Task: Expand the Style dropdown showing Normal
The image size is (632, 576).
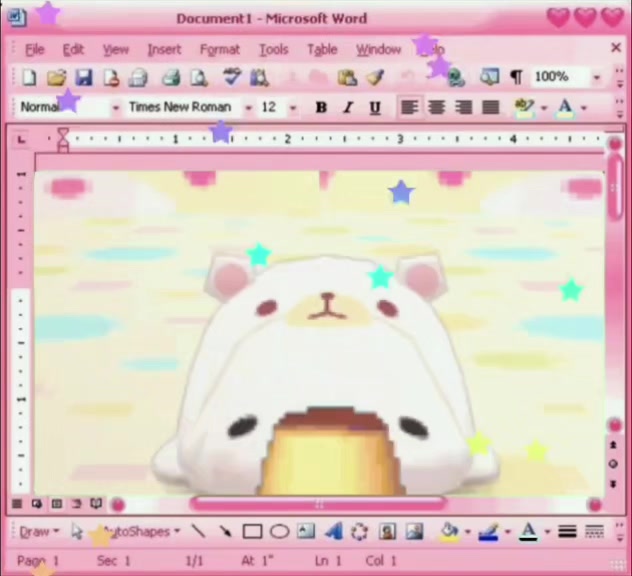Action: (116, 108)
